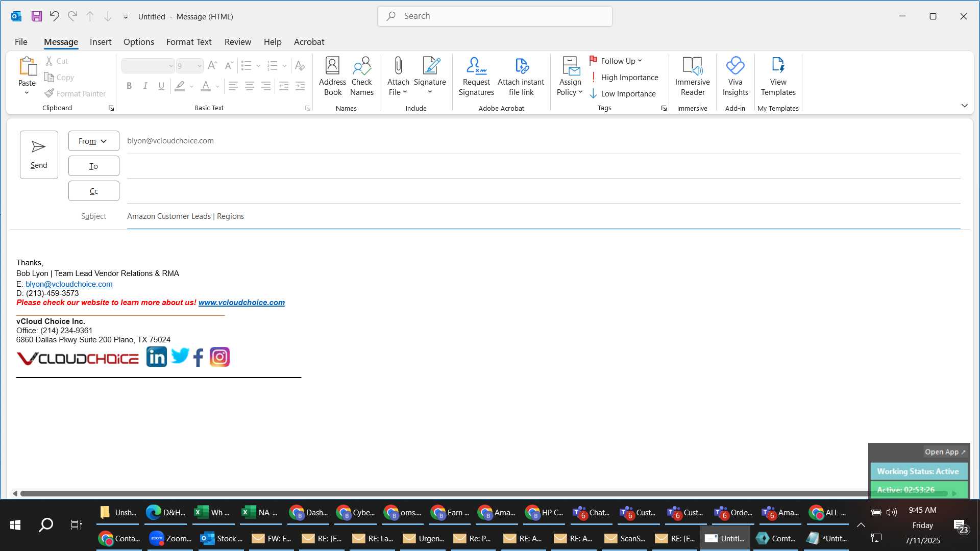Open the Zoom taskbar app
Viewport: 980px width, 551px height.
170,538
